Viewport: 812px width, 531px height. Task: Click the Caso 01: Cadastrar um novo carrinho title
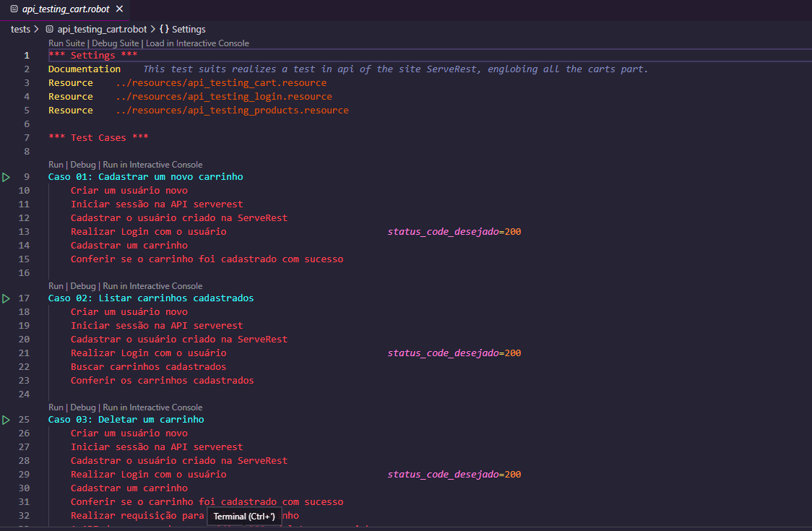pos(145,177)
